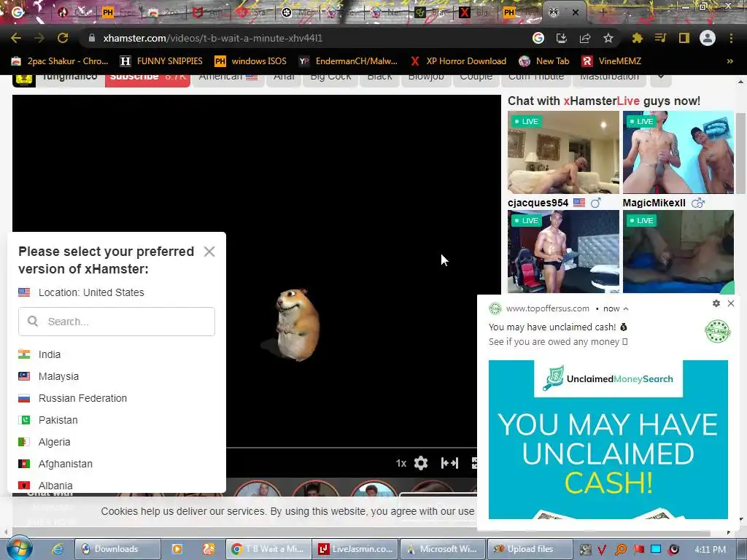Switch to the tab with the red X favicon
Screen dimensions: 747x560
465,12
